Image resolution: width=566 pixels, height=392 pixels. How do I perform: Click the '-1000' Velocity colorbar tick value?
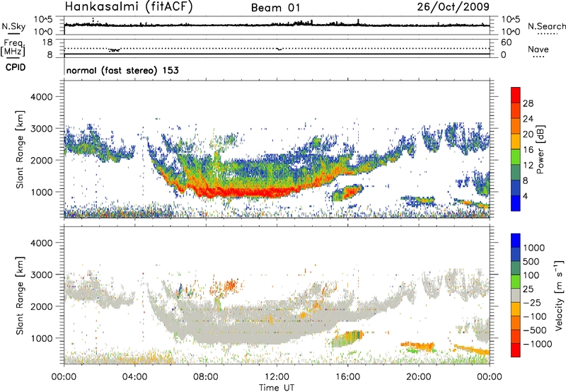pyautogui.click(x=537, y=344)
